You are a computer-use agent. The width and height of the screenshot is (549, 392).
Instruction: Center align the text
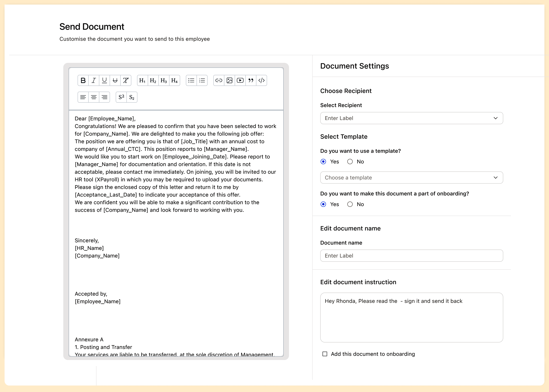[x=94, y=97]
